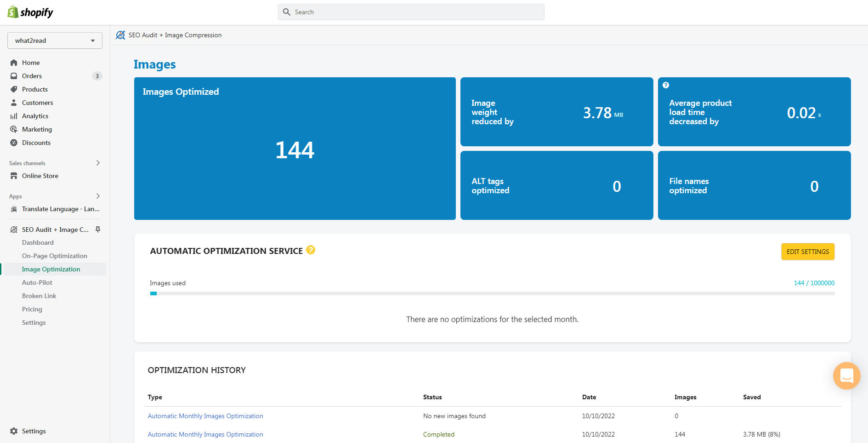The width and height of the screenshot is (868, 443).
Task: Open the app Pricing page
Action: click(x=32, y=309)
